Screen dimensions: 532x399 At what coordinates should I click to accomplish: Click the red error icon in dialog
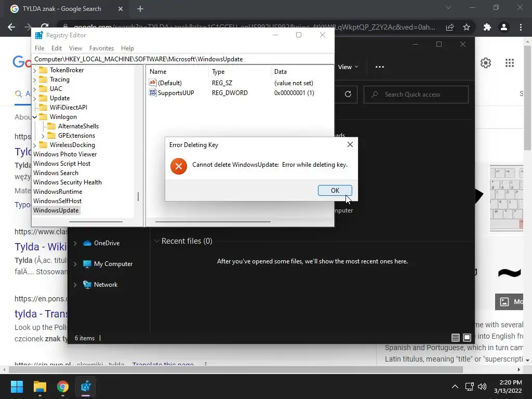pyautogui.click(x=179, y=166)
